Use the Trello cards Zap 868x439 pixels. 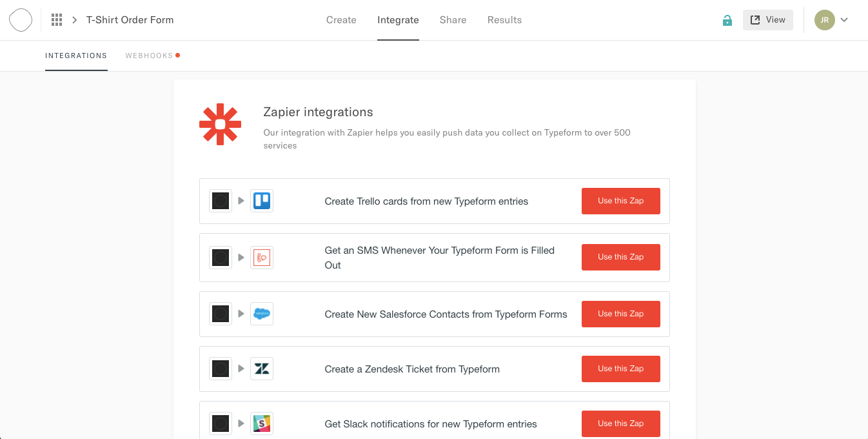620,201
